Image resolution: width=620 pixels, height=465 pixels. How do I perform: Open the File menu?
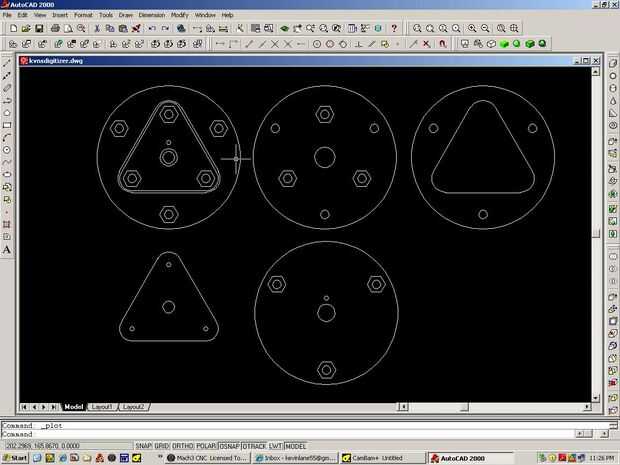tap(7, 15)
